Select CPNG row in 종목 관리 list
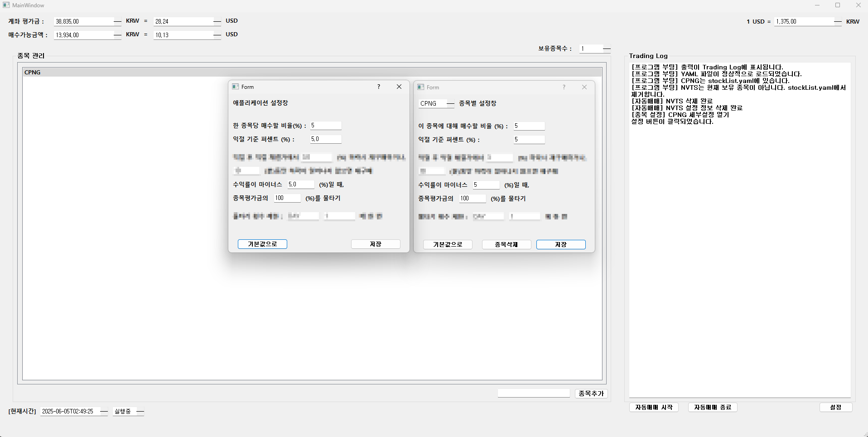868x437 pixels. (312, 72)
